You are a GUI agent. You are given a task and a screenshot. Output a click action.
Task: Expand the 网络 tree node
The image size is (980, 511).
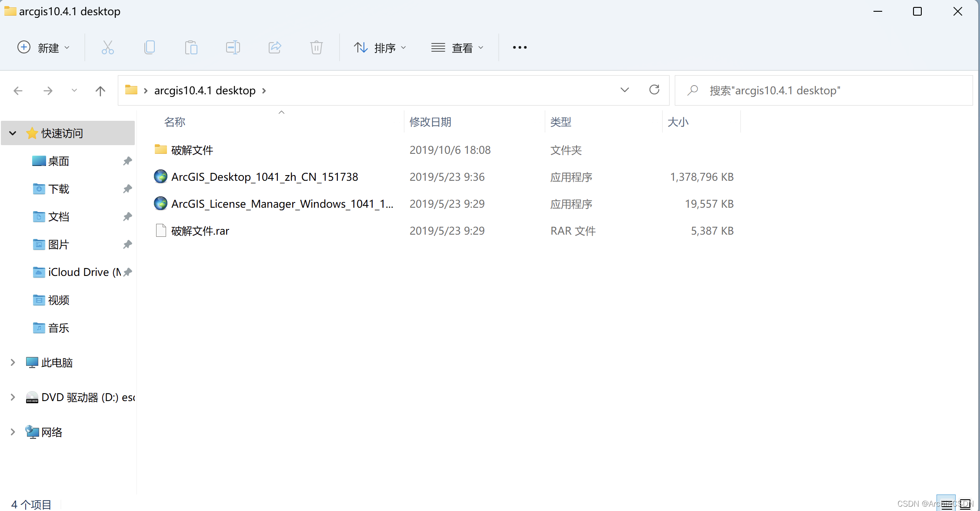13,432
